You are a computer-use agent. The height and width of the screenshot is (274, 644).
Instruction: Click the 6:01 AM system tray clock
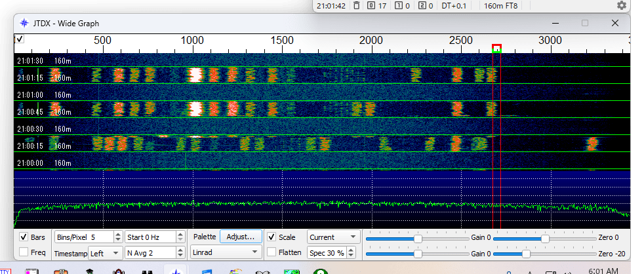pos(603,271)
